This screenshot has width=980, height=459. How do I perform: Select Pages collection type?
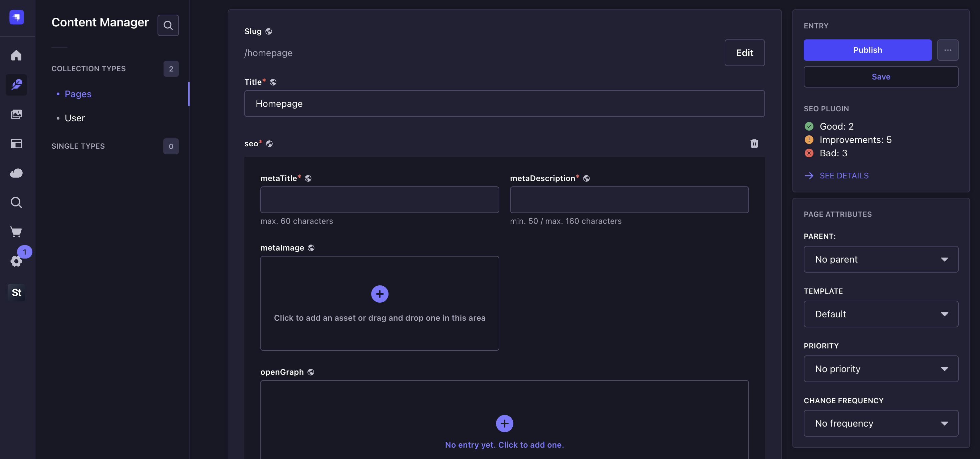point(78,94)
